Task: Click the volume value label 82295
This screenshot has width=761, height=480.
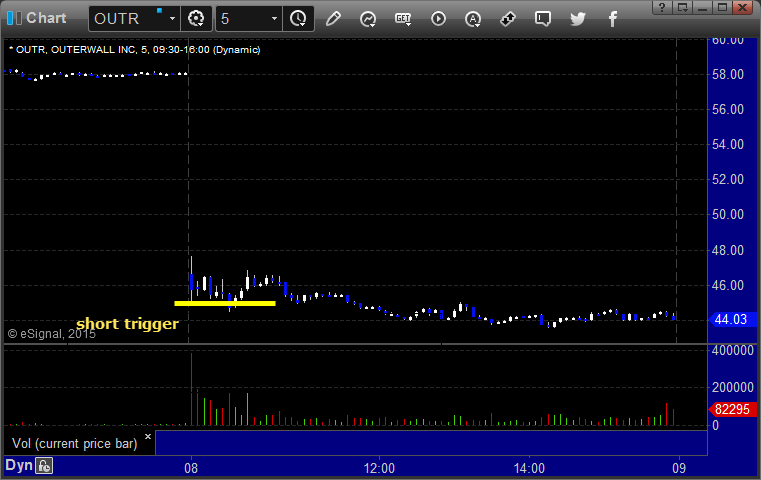Action: [x=732, y=409]
